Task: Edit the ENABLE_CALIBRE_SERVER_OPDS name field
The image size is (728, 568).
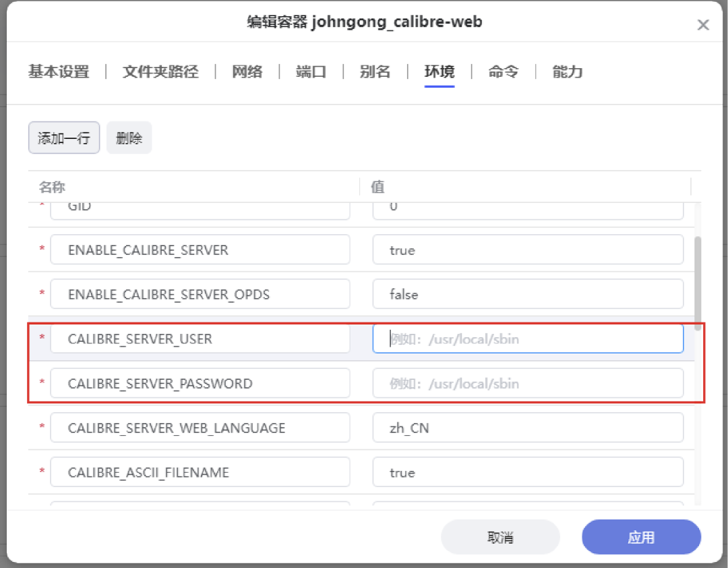Action: [x=200, y=293]
